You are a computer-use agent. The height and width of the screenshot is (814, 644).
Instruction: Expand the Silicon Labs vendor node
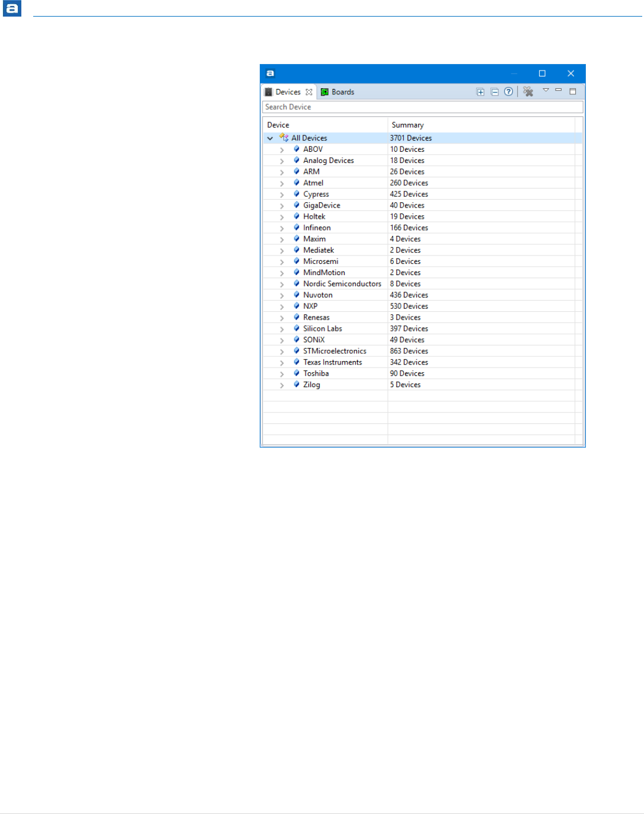click(282, 329)
